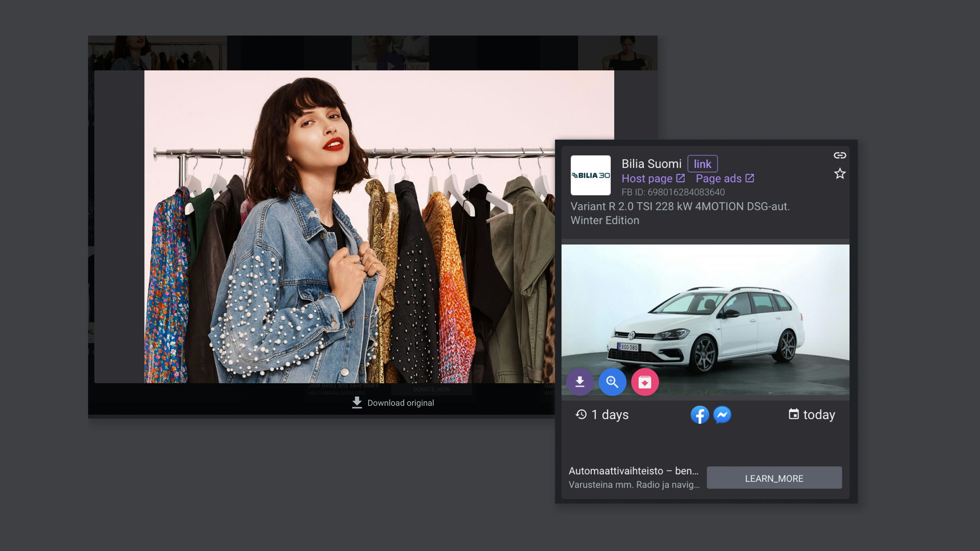This screenshot has width=980, height=551.
Task: Click the fashion model preview image
Action: pos(342,228)
